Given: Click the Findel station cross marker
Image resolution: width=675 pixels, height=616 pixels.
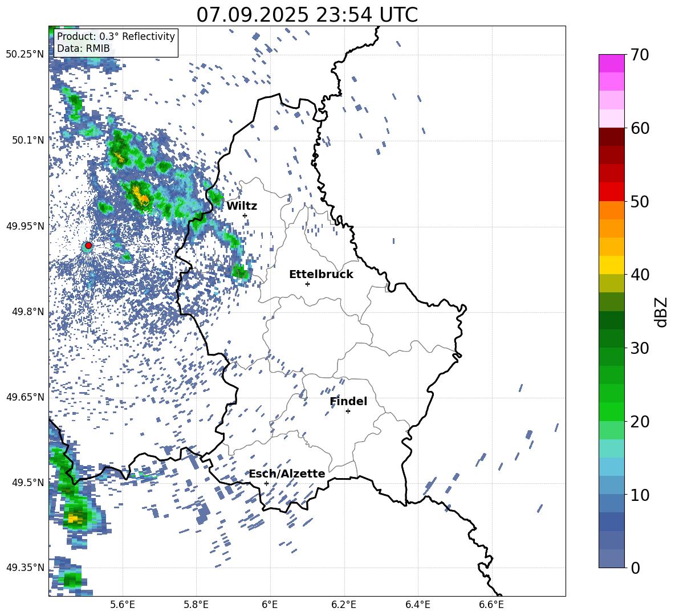Looking at the screenshot, I should pyautogui.click(x=348, y=411).
